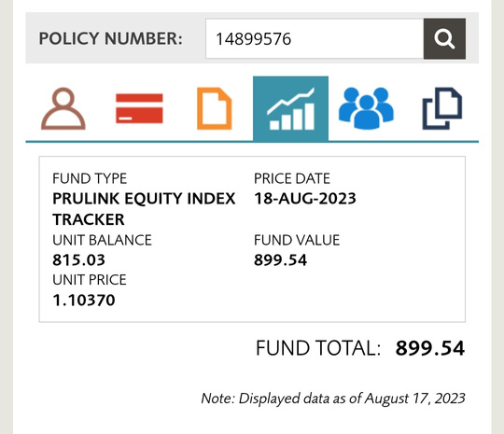Open the blue beneficiaries group icon

click(366, 108)
